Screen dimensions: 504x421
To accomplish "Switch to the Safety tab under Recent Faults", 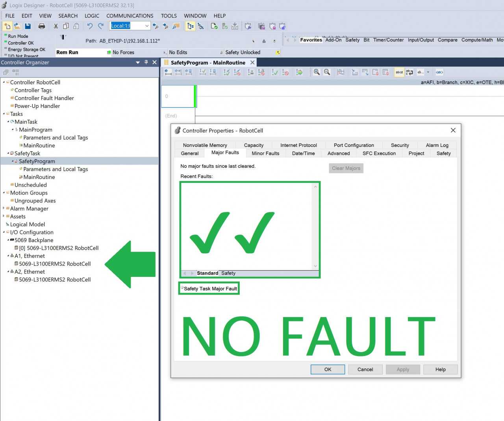I will point(228,273).
